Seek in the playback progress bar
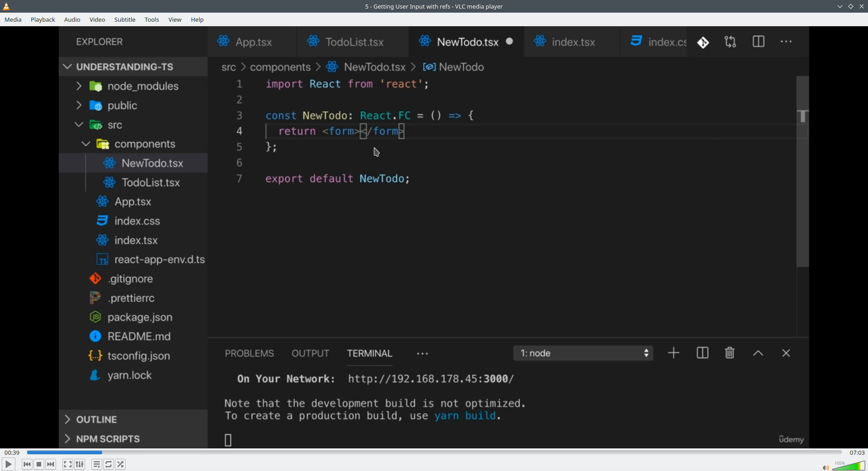 tap(434, 452)
